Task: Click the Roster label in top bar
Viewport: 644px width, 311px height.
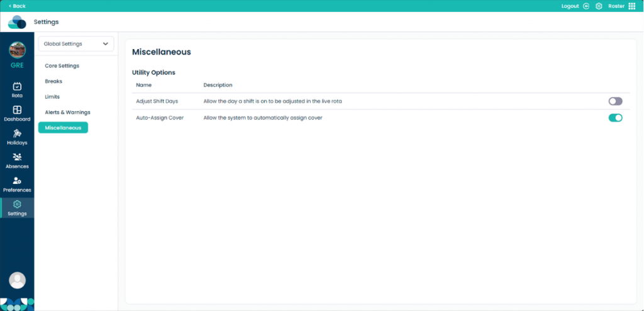Action: 616,6
